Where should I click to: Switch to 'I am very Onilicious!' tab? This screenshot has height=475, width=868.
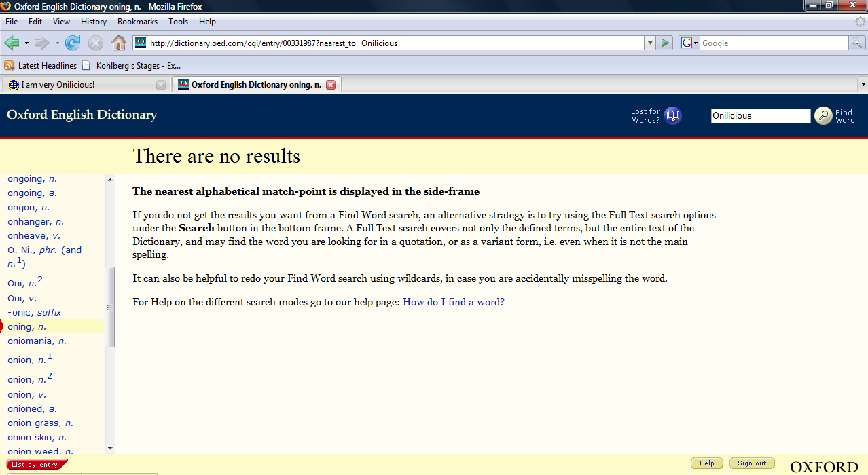click(x=86, y=85)
